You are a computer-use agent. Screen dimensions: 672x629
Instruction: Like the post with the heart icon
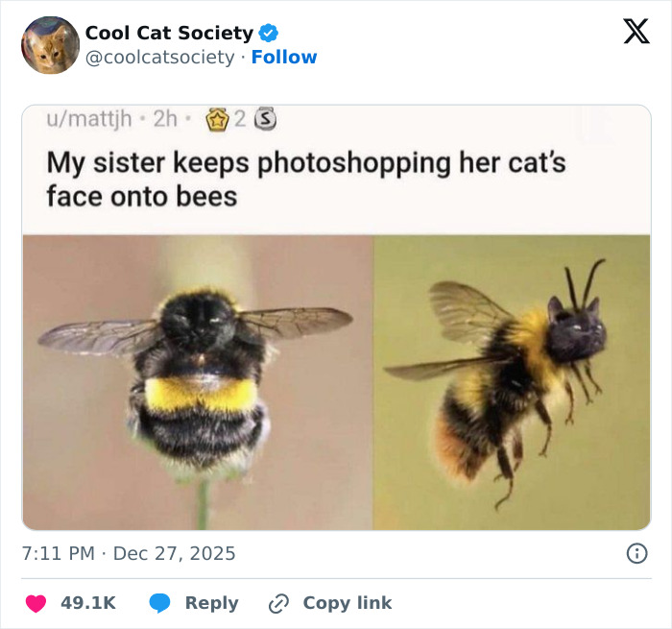pyautogui.click(x=36, y=603)
